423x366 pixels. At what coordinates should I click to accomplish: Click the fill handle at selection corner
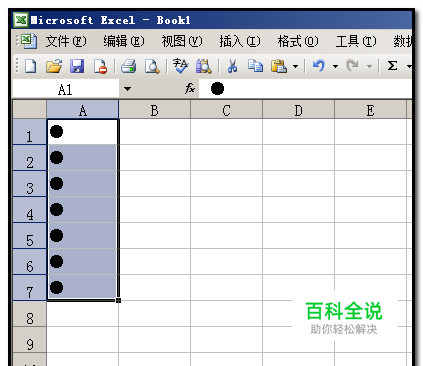119,300
